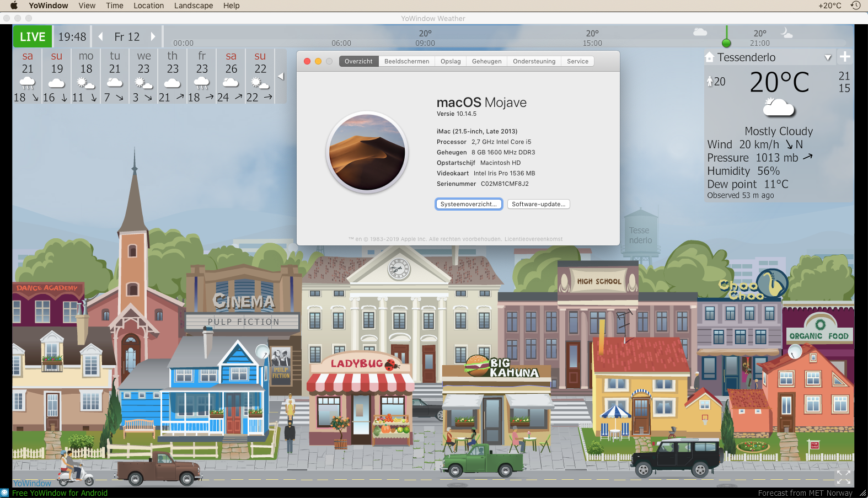Click the Wind 20 km/h reading
The height and width of the screenshot is (498, 868).
click(x=755, y=144)
